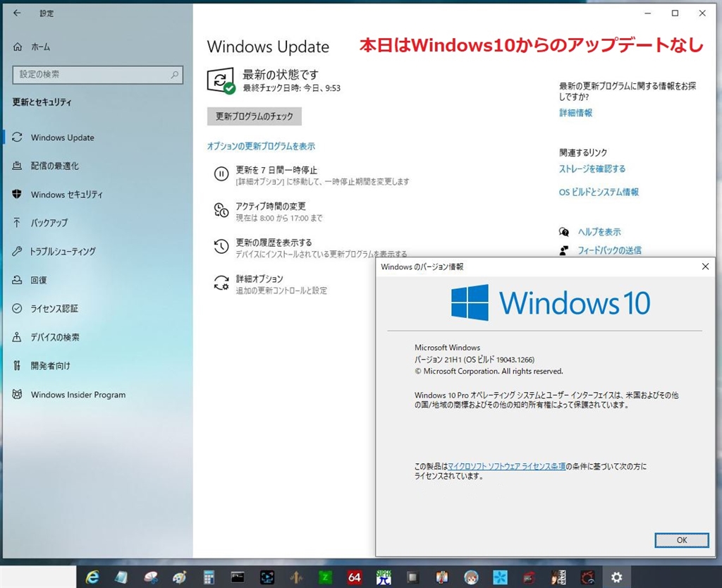
Task: Click the clock icon for アクティブ時間の変更
Action: (221, 210)
